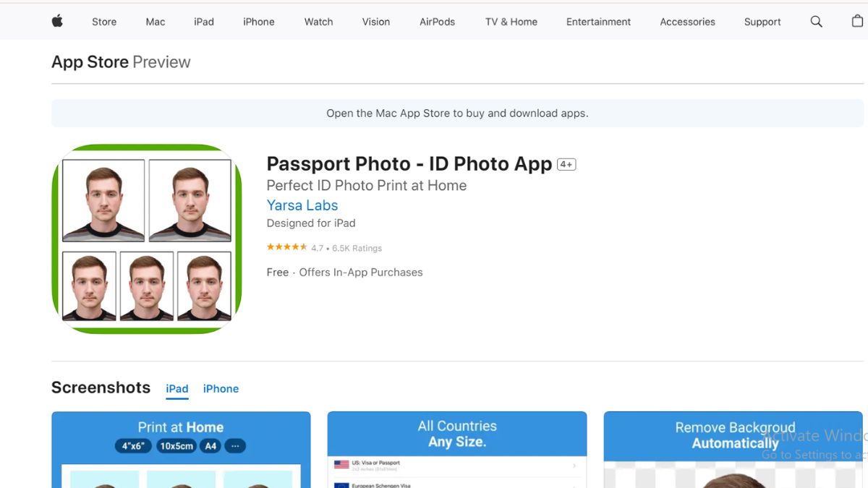Open the Search magnifying glass icon
Screen dimensions: 868x488
[x=816, y=21]
